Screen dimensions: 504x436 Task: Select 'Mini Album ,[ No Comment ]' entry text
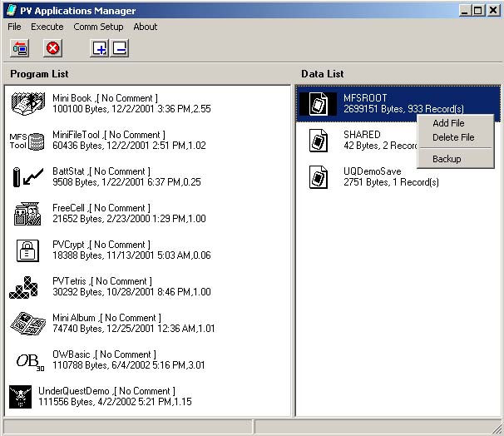[106, 318]
